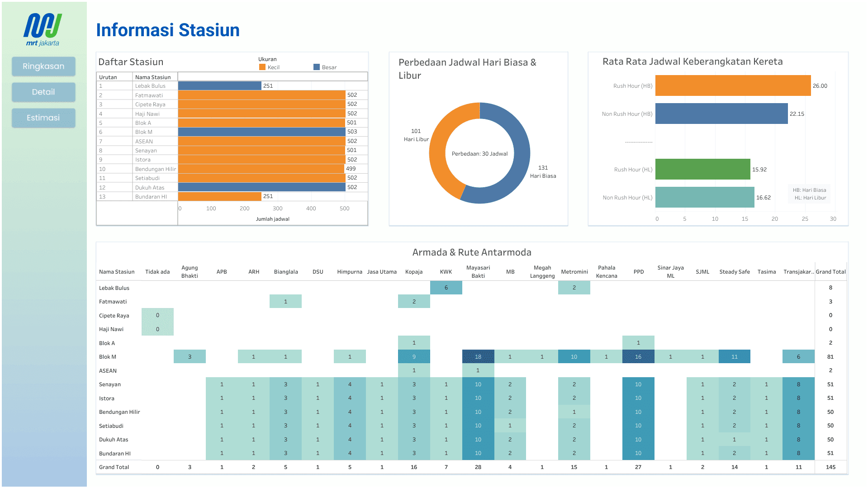Select Fatmawati in the station list
The width and height of the screenshot is (868, 488).
[x=149, y=95]
